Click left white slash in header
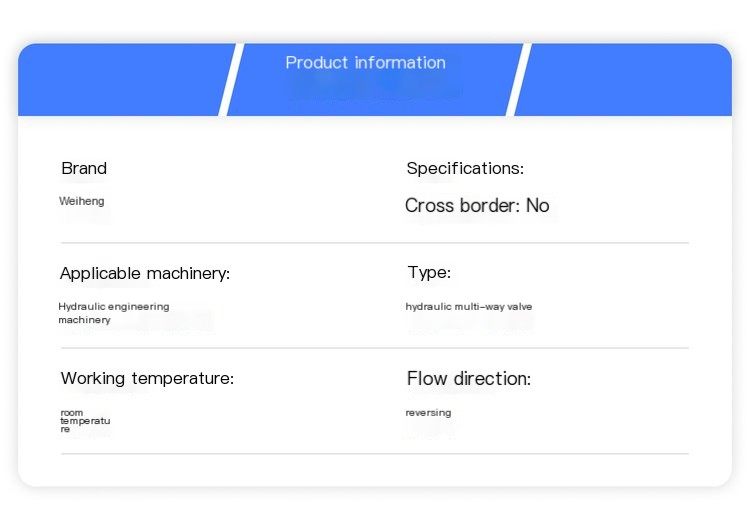The image size is (750, 530). click(x=231, y=79)
